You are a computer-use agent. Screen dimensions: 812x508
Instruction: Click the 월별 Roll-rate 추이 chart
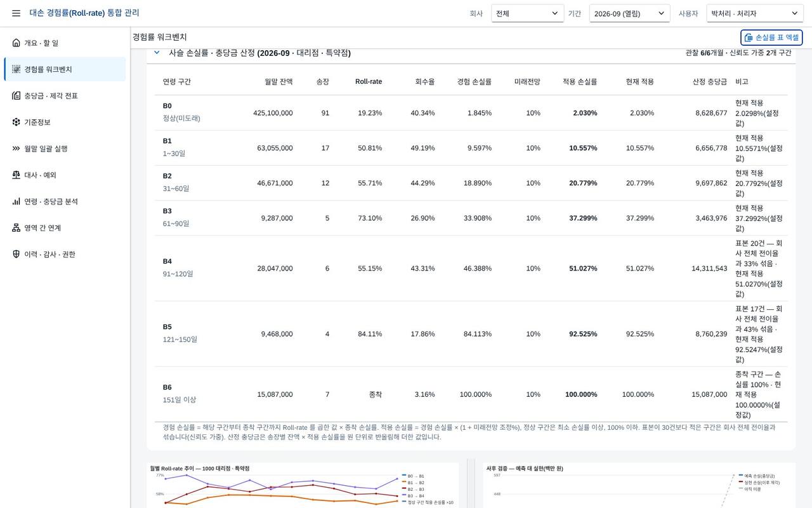coord(303,485)
